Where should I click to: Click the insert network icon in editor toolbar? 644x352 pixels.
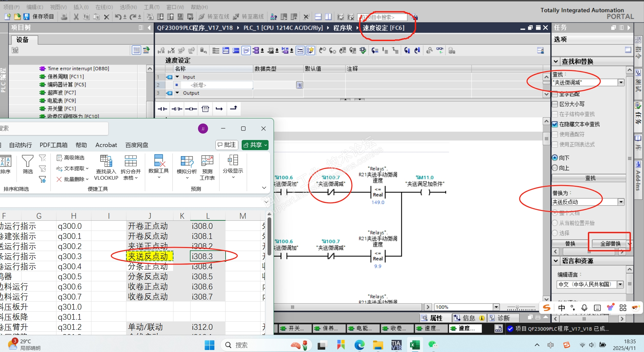pos(161,50)
